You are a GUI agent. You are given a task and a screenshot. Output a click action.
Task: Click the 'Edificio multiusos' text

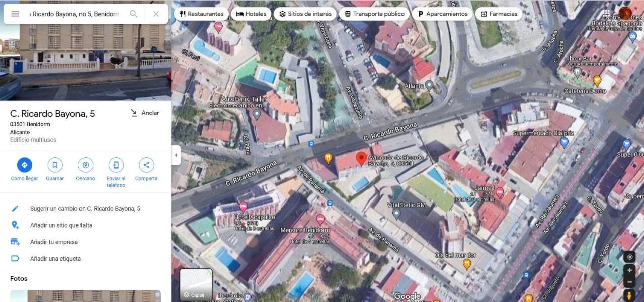(x=33, y=140)
